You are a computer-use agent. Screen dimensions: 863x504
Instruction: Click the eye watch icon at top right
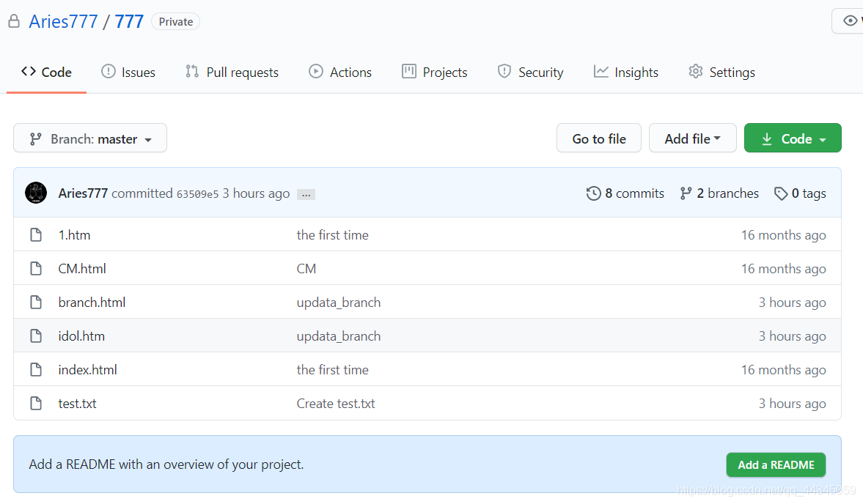click(851, 21)
